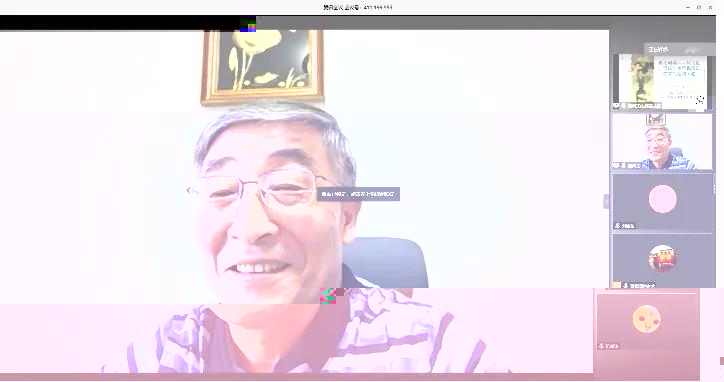This screenshot has width=724, height=382.
Task: Select the smiling man's camera thumbnail
Action: click(662, 142)
